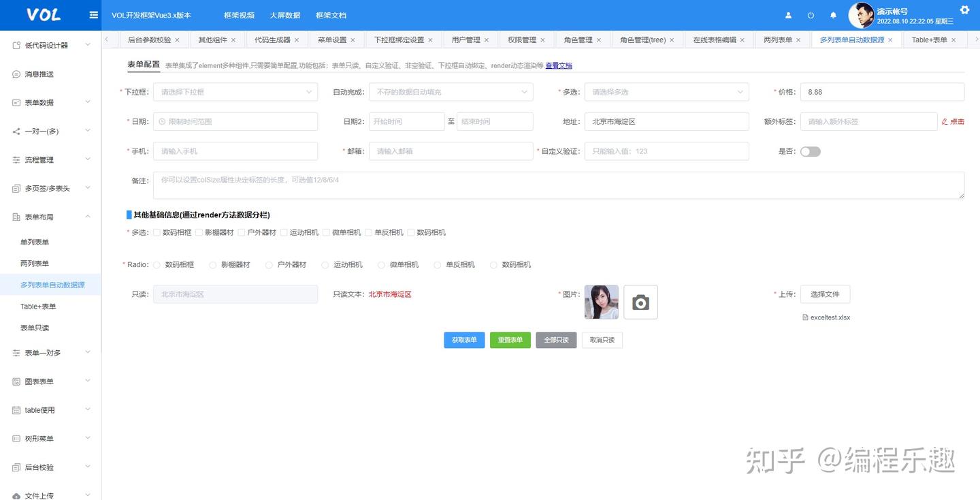
Task: Click the camera icon in the 图片 field
Action: tap(640, 300)
